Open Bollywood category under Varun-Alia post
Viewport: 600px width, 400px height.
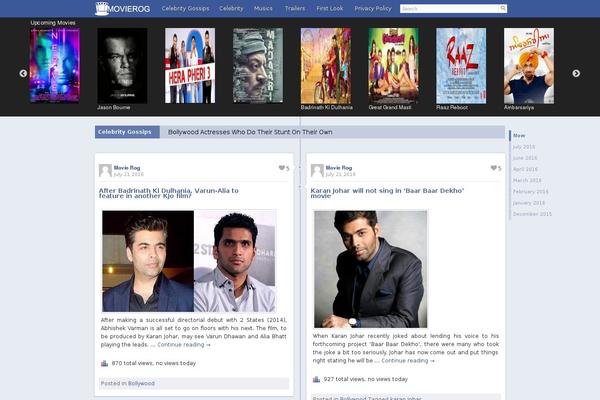141,384
